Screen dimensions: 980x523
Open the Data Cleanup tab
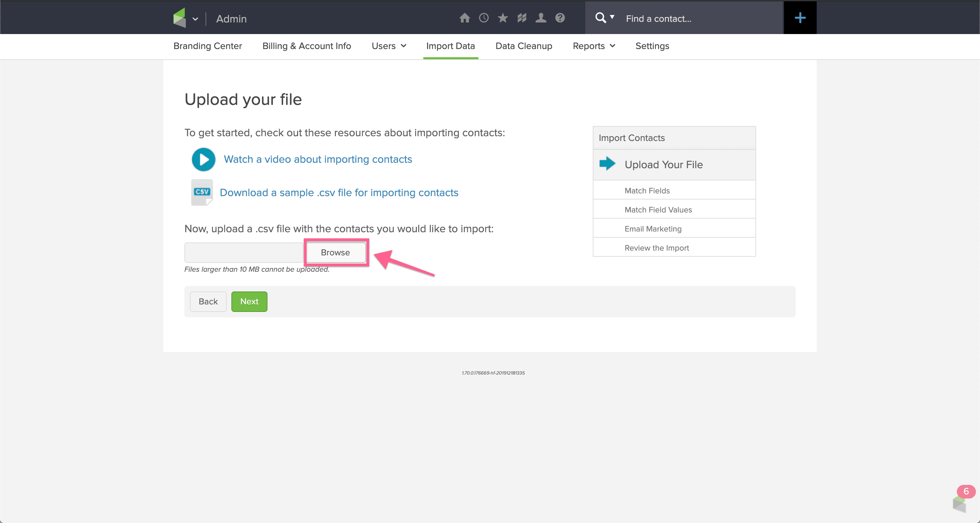point(523,46)
